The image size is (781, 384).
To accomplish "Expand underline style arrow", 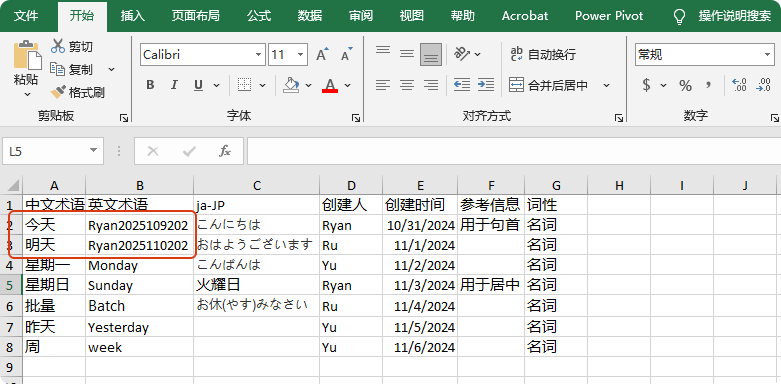I will (216, 85).
